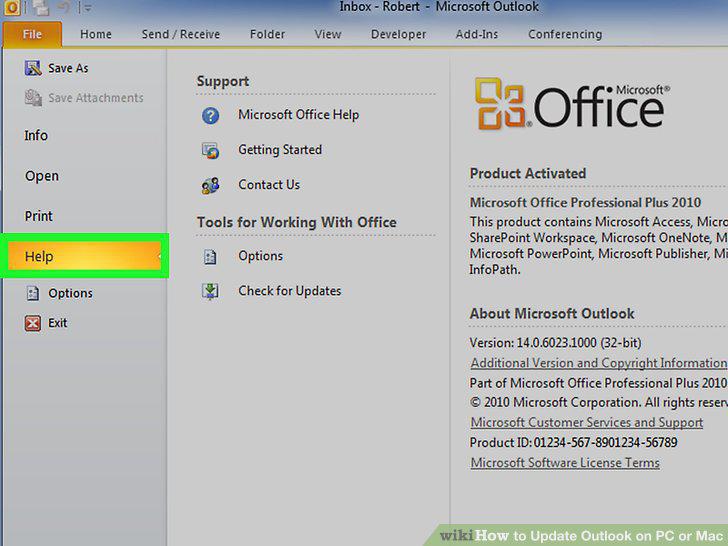The width and height of the screenshot is (728, 546).
Task: Open the Developer tab
Action: click(x=398, y=34)
